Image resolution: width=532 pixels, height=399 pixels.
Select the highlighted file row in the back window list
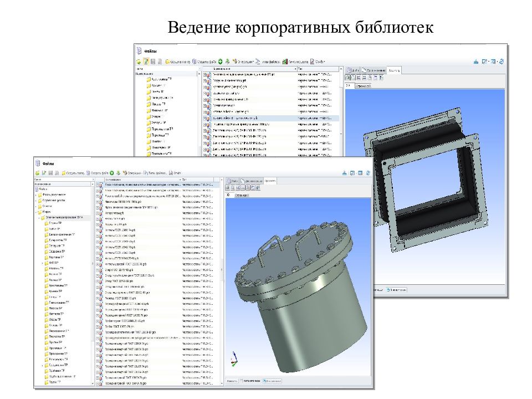pyautogui.click(x=271, y=118)
